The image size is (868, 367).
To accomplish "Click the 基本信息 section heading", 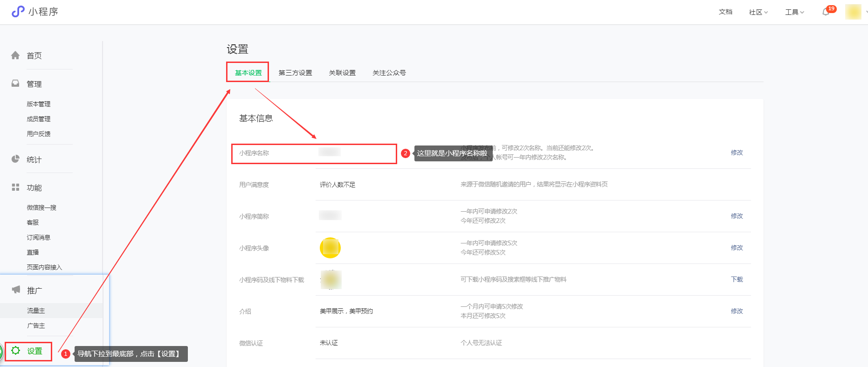I will pos(256,118).
